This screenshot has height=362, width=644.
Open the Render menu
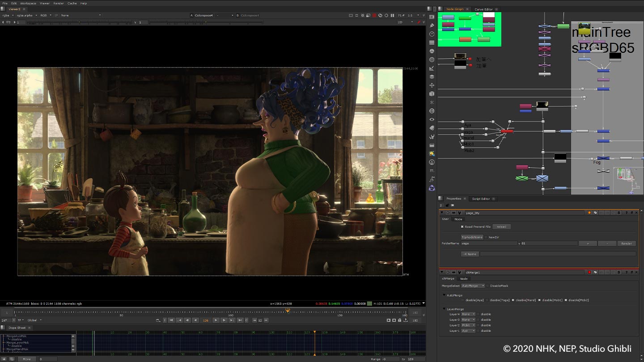pyautogui.click(x=59, y=3)
